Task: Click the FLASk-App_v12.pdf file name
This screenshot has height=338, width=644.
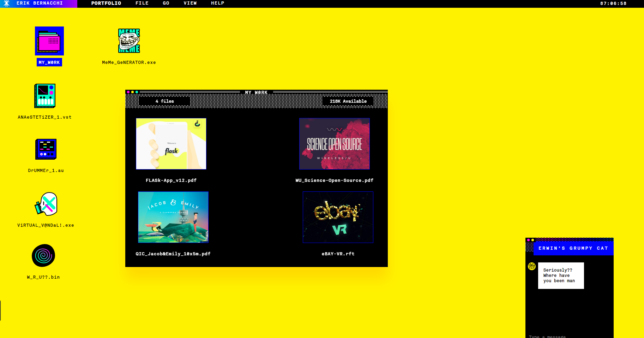Action: pyautogui.click(x=171, y=180)
